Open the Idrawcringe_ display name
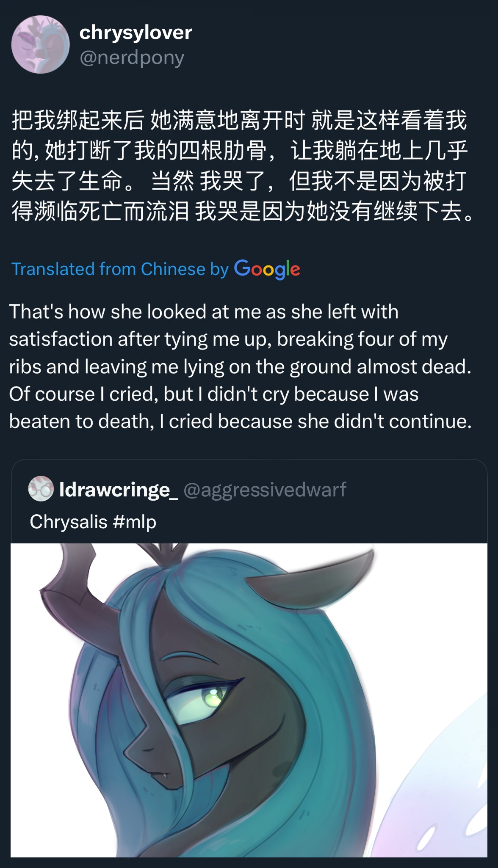The height and width of the screenshot is (868, 498). pos(119,490)
